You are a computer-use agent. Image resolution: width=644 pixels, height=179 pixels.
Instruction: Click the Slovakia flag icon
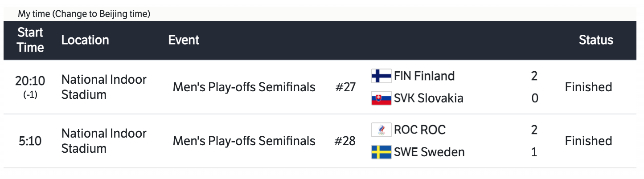[x=381, y=98]
